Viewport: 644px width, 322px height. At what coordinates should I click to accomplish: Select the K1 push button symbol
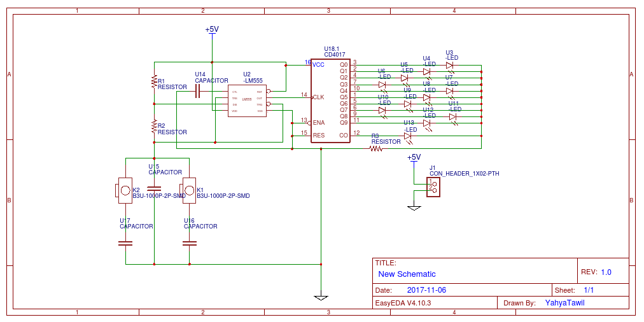pos(188,190)
